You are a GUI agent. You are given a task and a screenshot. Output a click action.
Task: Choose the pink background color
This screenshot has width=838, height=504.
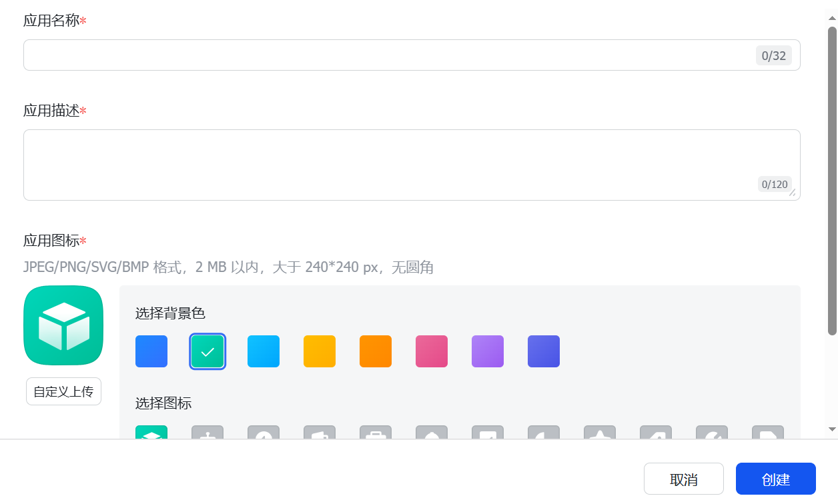pyautogui.click(x=432, y=351)
